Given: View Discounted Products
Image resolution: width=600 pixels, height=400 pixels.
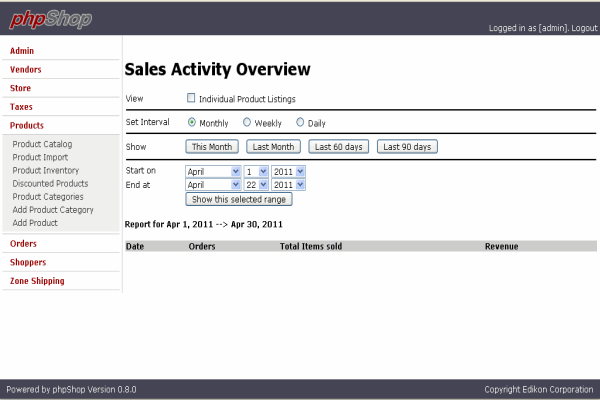Looking at the screenshot, I should (x=50, y=184).
